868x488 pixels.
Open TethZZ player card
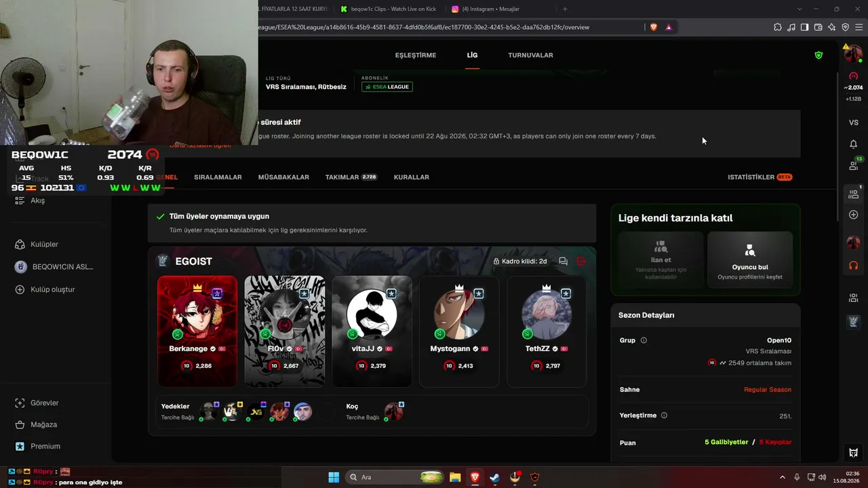point(547,331)
